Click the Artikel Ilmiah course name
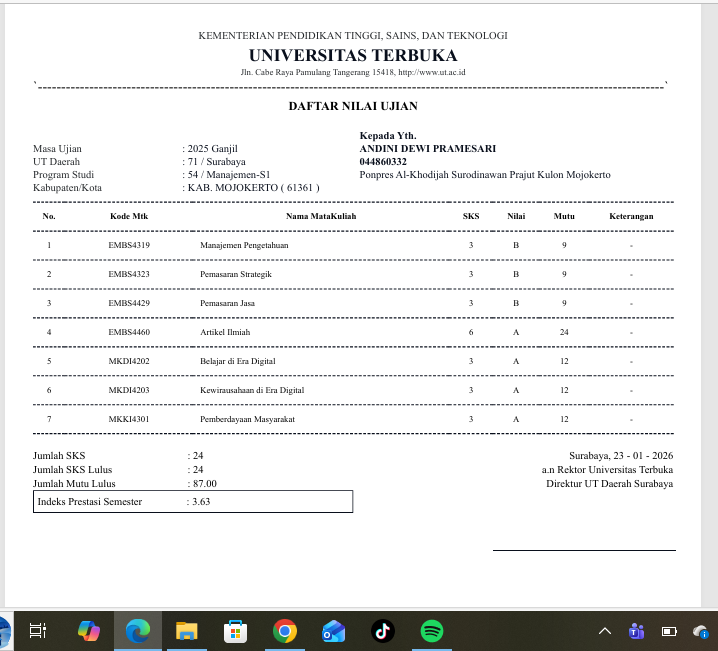This screenshot has height=651, width=718. [x=225, y=332]
